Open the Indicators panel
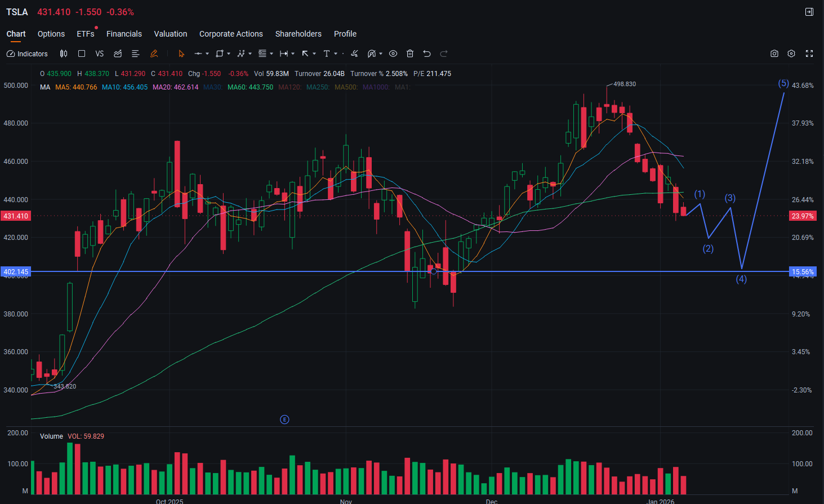 [27, 53]
